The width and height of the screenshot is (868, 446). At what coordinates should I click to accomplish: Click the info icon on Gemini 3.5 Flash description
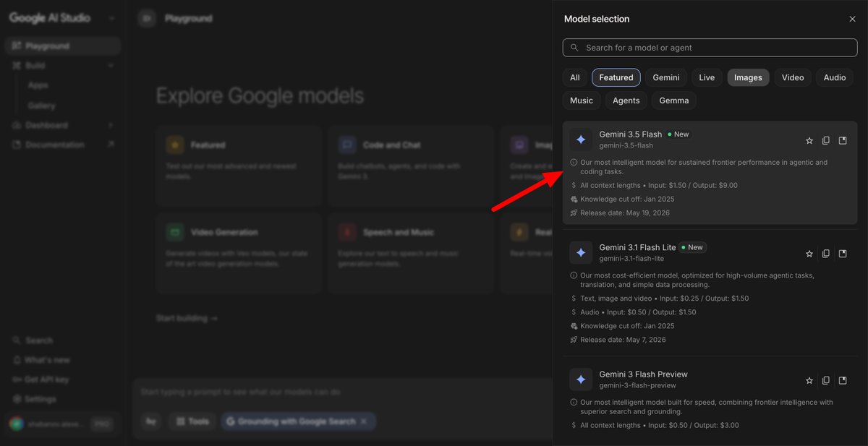(574, 163)
